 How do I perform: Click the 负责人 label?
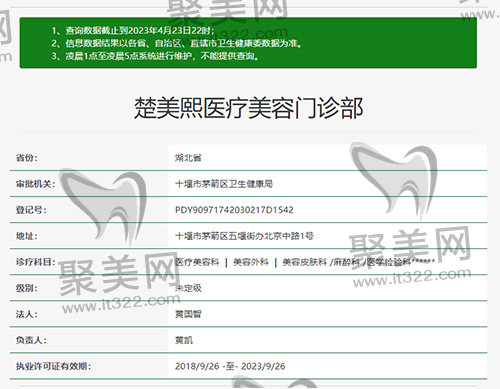point(31,340)
